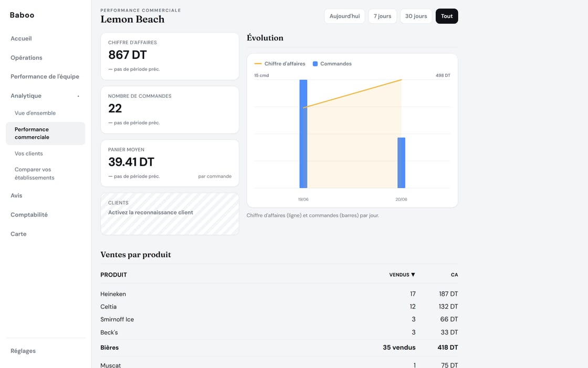Click the 35 vendus Bières count
The height and width of the screenshot is (368, 588).
tap(399, 347)
